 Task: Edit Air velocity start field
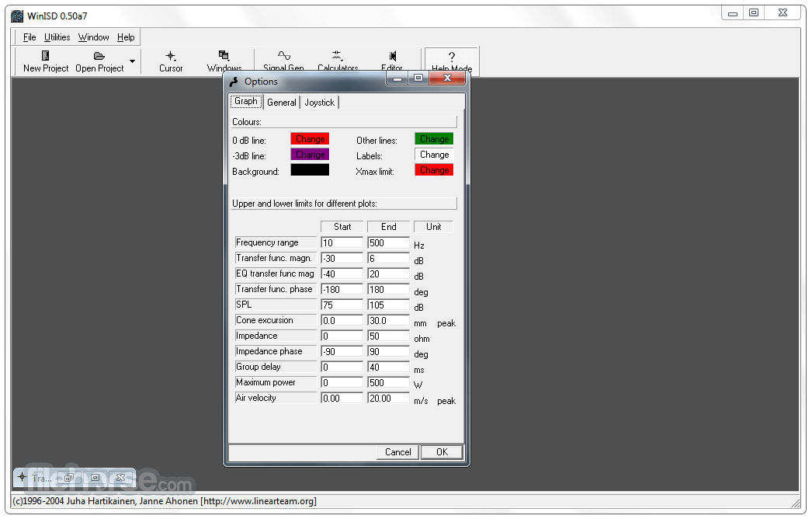pyautogui.click(x=342, y=399)
